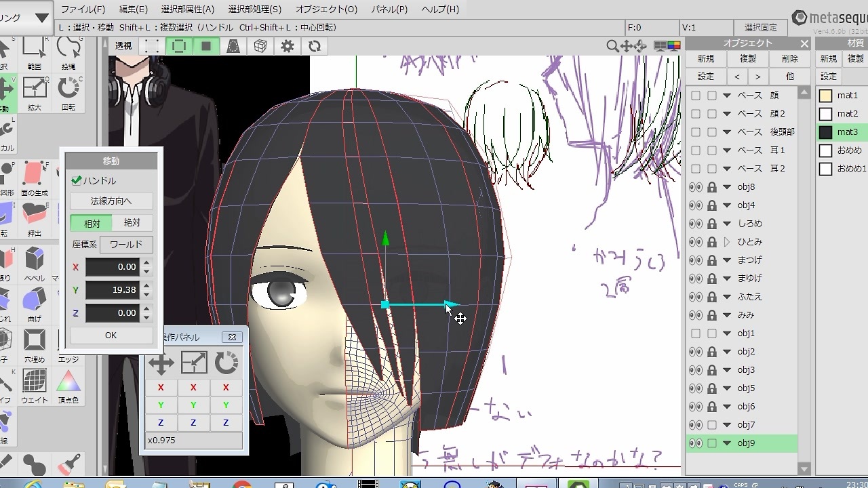
Task: Activate the 拡大 scale tool
Action: click(35, 94)
